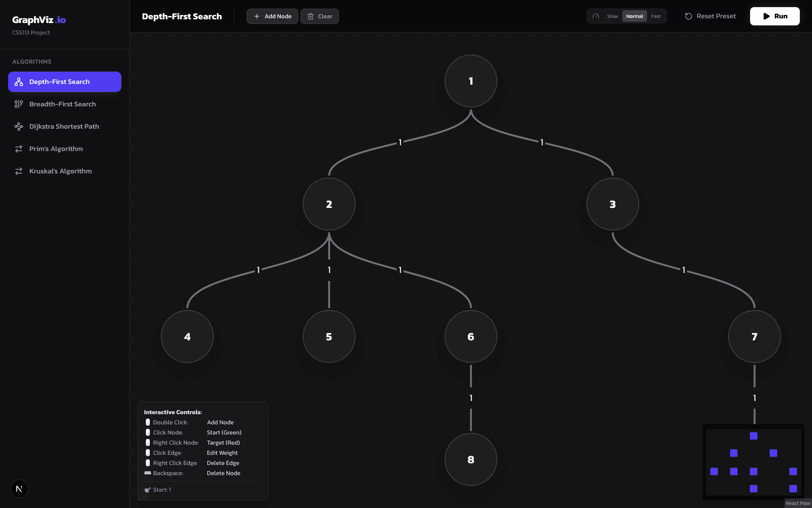The image size is (812, 508).
Task: Select the Dijkstra Shortest Path icon
Action: 19,126
